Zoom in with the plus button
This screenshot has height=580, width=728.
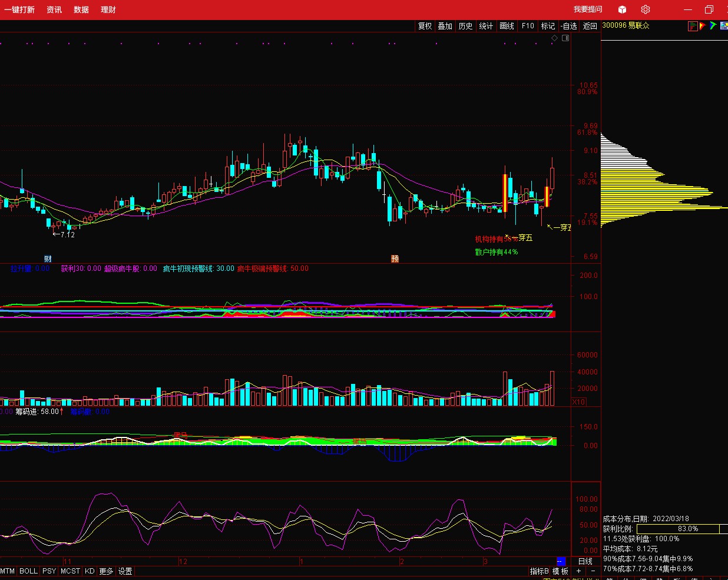(x=578, y=571)
